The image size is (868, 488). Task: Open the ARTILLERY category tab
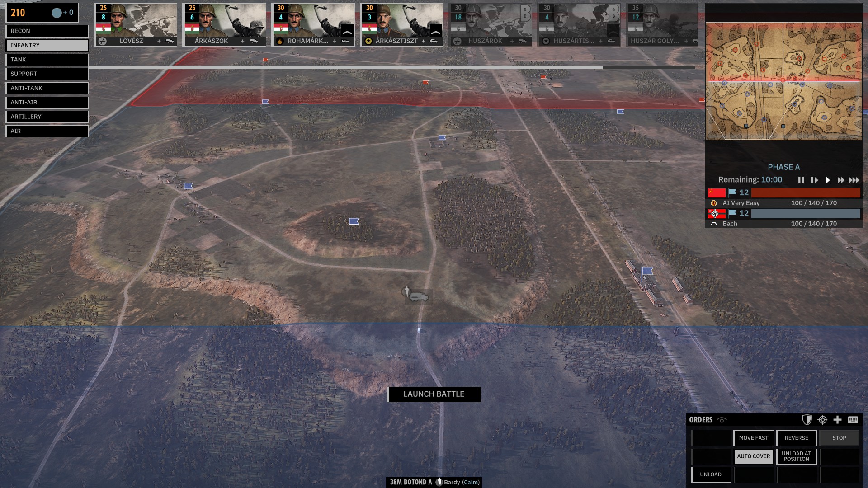click(x=47, y=117)
